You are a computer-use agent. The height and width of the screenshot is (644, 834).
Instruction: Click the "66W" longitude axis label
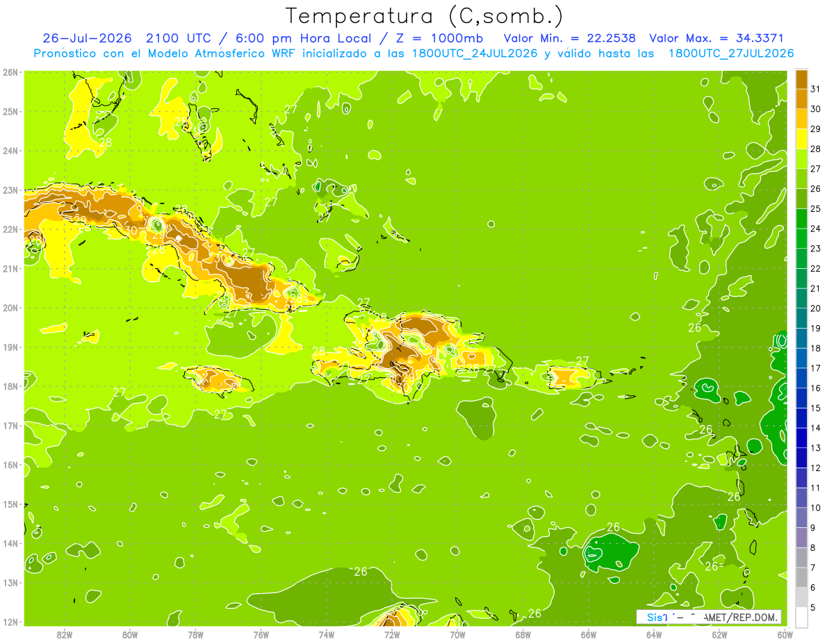(x=589, y=634)
